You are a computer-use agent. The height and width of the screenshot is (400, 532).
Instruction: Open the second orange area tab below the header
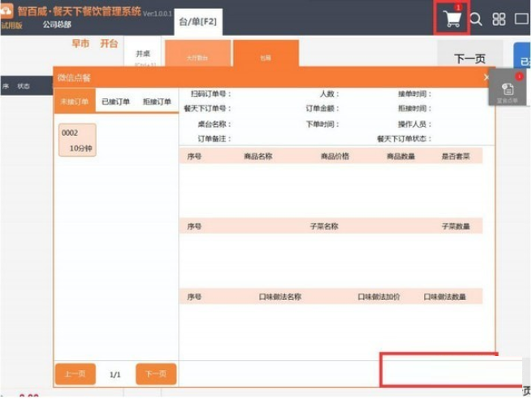(266, 54)
